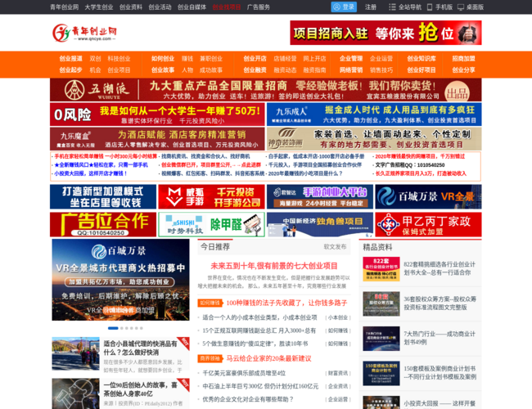Screen dimensions: 532x409
Task: Click the 打造新型加盟模式 blue ad
Action: 103,196
